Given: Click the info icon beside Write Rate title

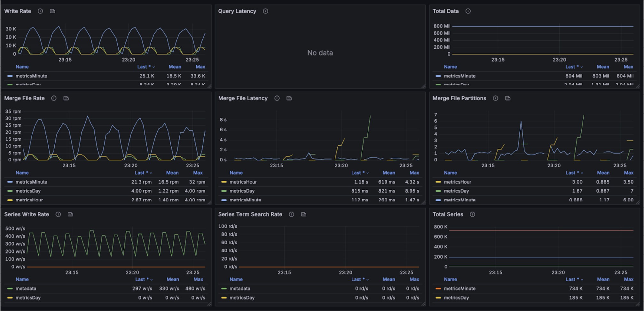Looking at the screenshot, I should point(40,11).
